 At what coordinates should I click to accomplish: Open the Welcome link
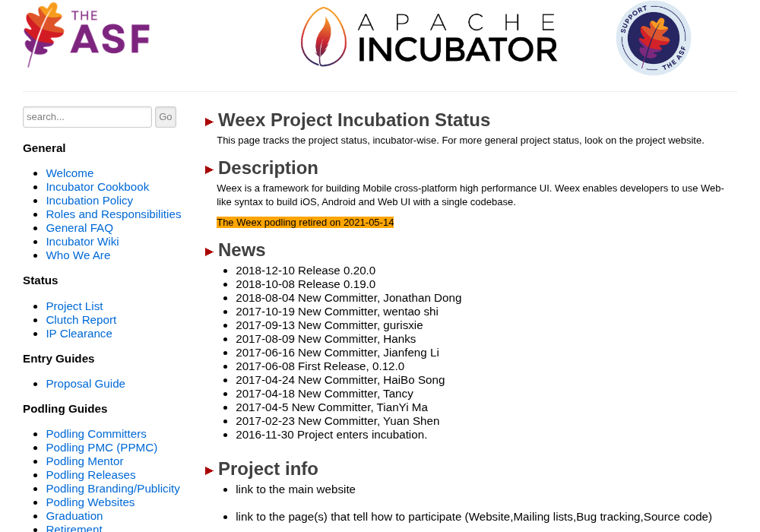click(x=70, y=173)
